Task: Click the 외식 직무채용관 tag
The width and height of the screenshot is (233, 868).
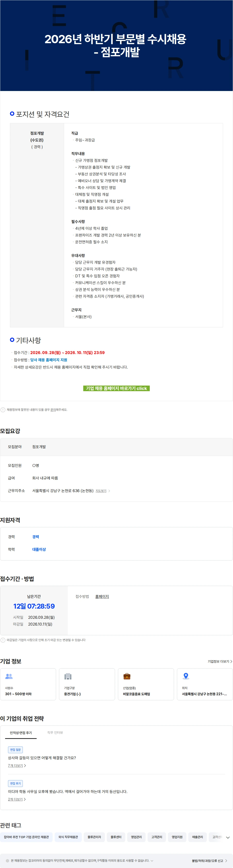Action: pos(68,837)
